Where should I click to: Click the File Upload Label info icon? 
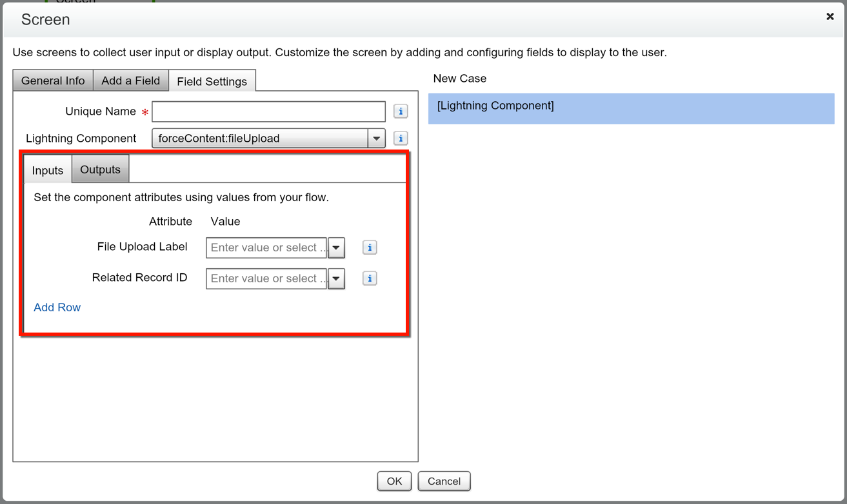(370, 247)
